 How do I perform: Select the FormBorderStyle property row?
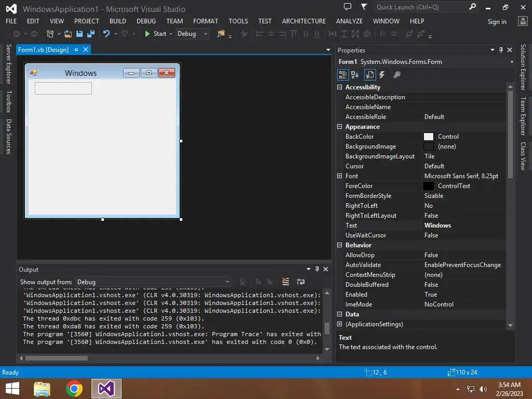point(421,196)
